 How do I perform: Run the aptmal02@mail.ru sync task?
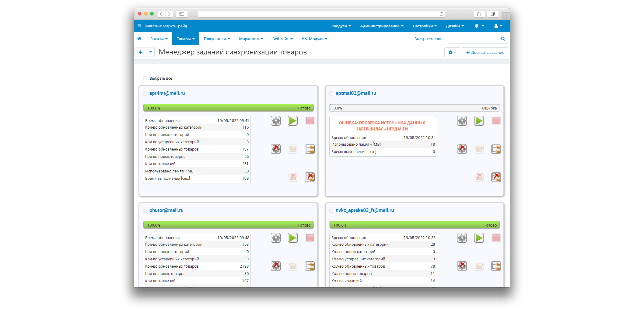coord(479,121)
